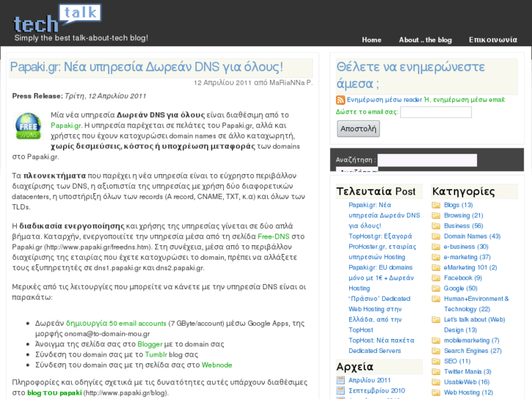532x399 pixels.
Task: Click the email subscription input field
Action: pos(436,112)
